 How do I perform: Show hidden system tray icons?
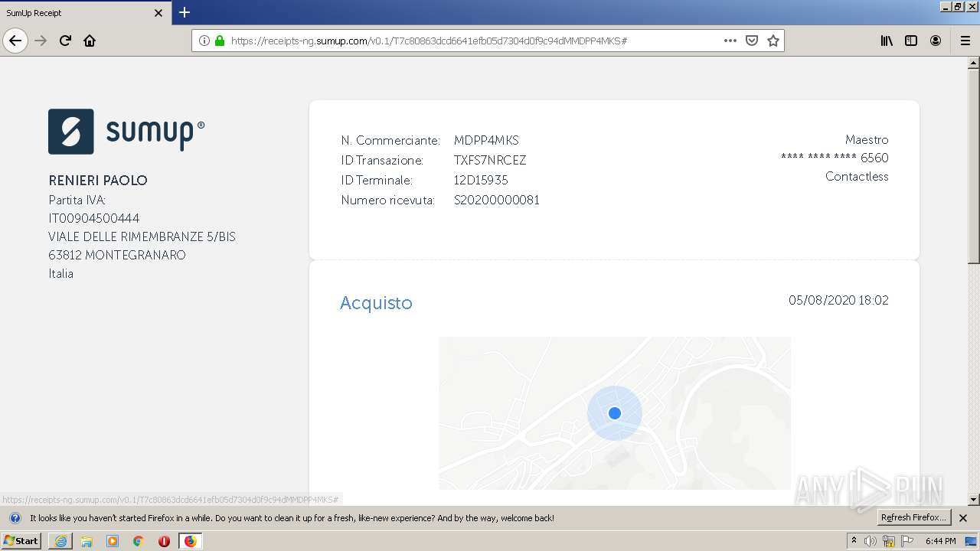(x=854, y=541)
